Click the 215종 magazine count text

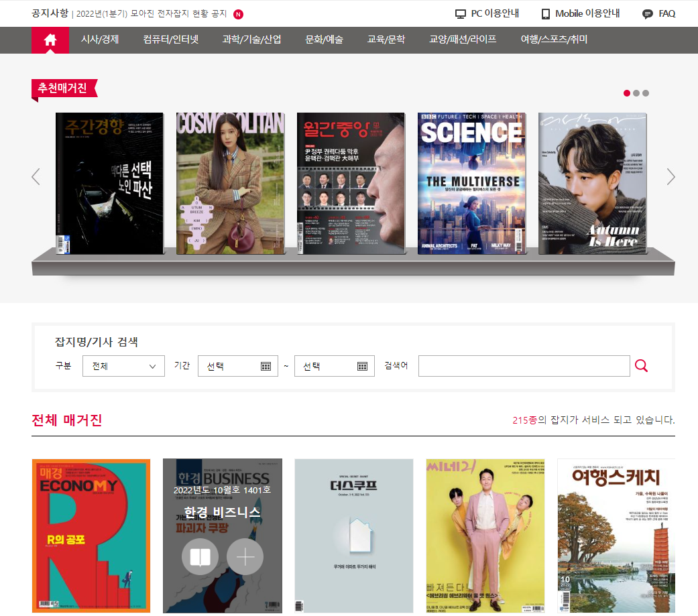point(525,420)
